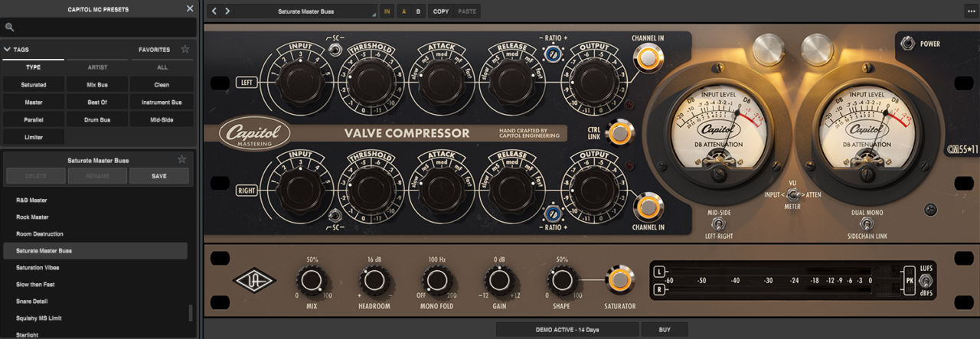980x339 pixels.
Task: Load the Snare Detail preset
Action: (x=96, y=301)
